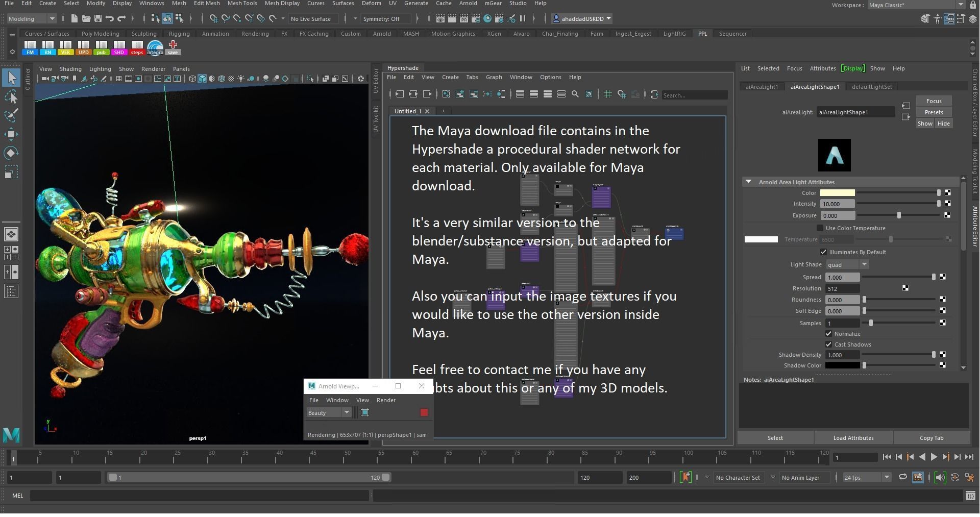
Task: Open the light Color swatch
Action: 837,193
